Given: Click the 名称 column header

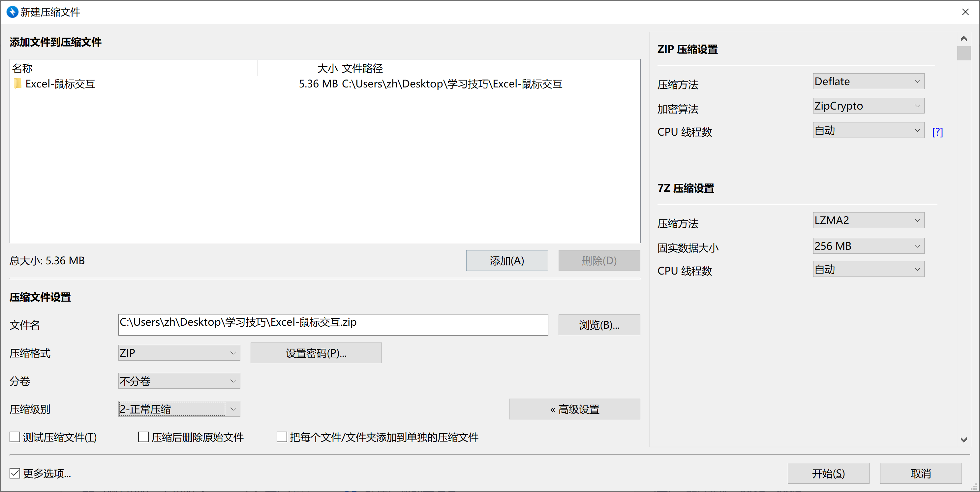Looking at the screenshot, I should click(x=134, y=68).
